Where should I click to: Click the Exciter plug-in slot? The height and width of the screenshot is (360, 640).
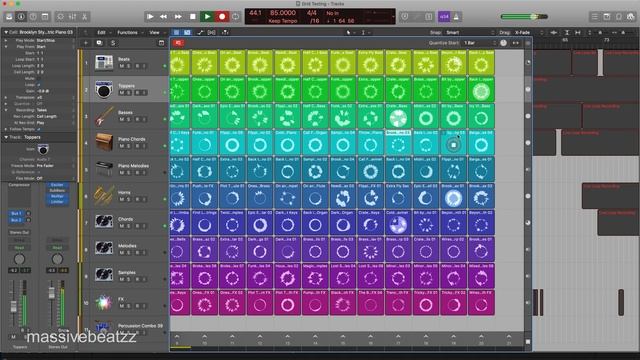coord(57,185)
